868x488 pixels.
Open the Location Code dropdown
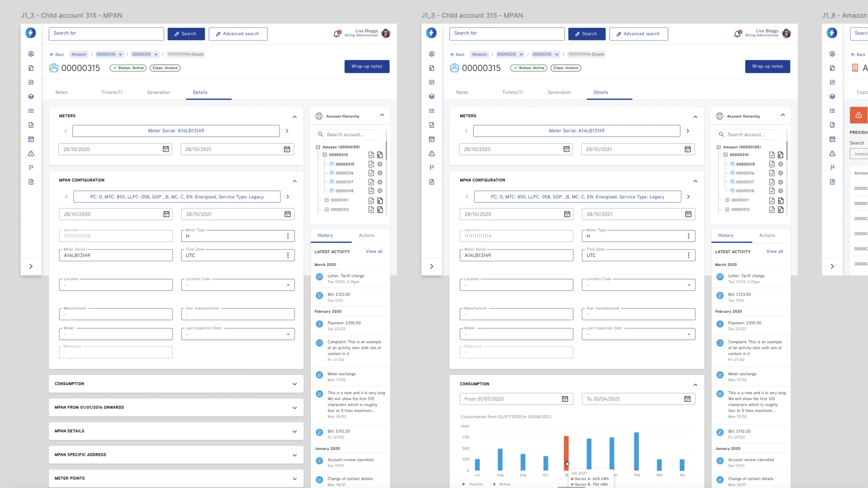tap(288, 285)
